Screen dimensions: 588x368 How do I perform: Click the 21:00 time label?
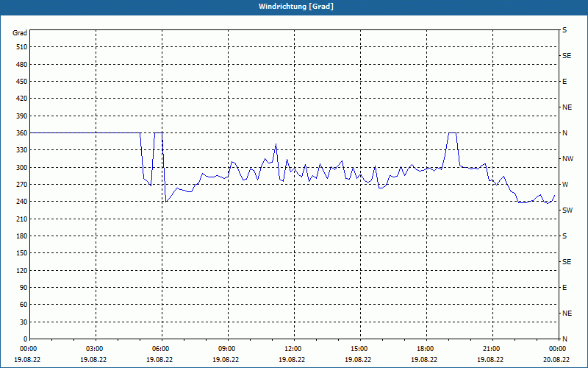tap(491, 349)
